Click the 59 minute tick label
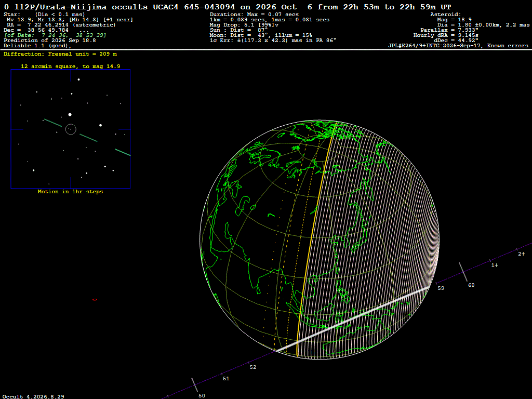Viewport: 532px width, 399px height. (x=441, y=288)
